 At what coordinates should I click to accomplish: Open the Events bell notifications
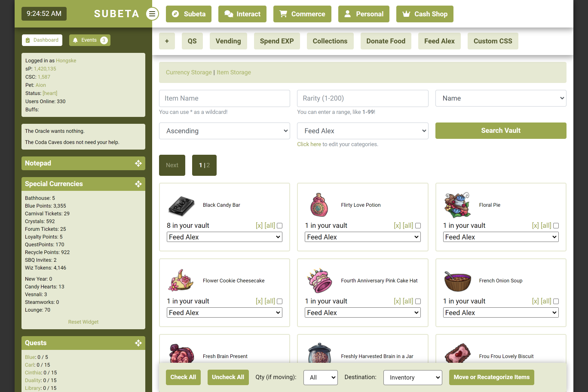tap(90, 40)
